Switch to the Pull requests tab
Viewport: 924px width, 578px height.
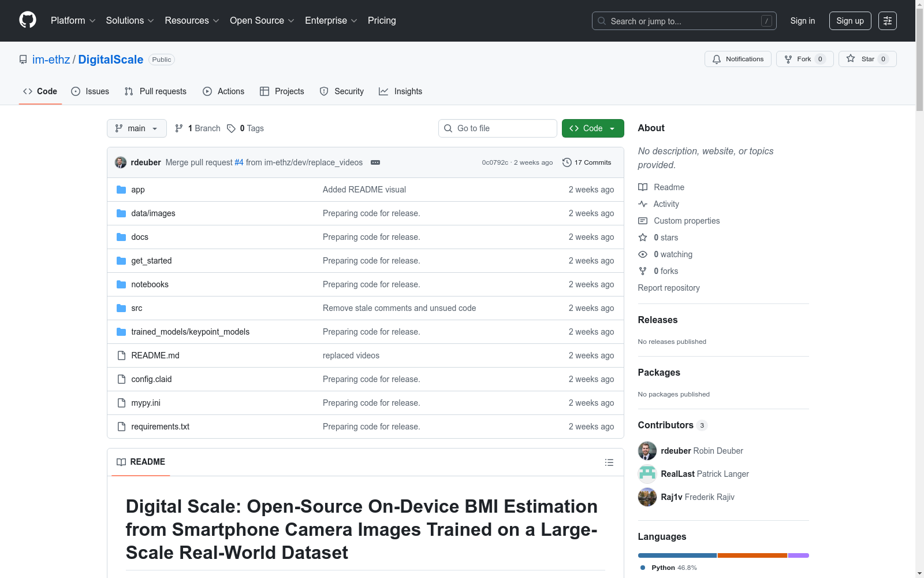[155, 91]
